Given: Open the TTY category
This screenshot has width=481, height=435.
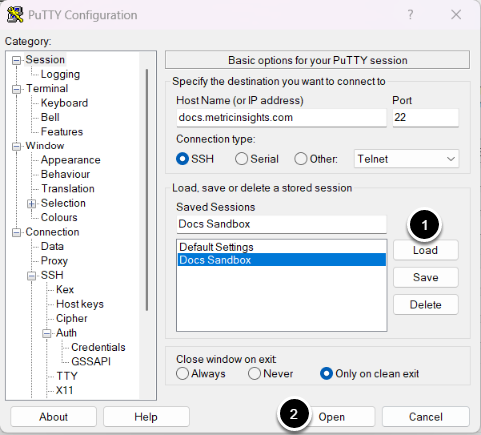Looking at the screenshot, I should click(x=67, y=376).
